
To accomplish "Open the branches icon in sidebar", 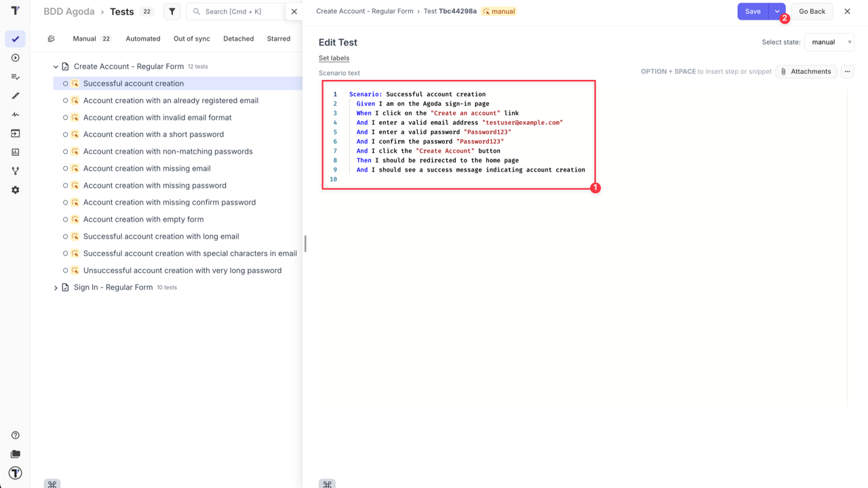I will 15,171.
